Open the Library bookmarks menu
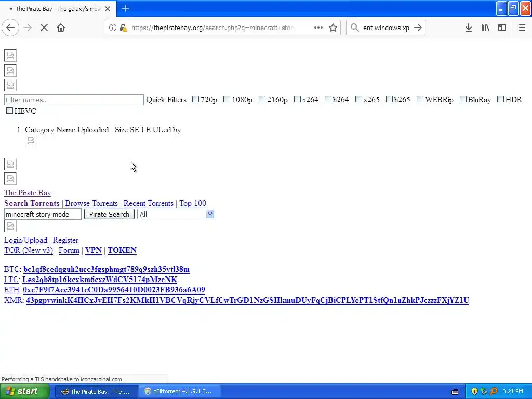The height and width of the screenshot is (399, 532). (485, 28)
